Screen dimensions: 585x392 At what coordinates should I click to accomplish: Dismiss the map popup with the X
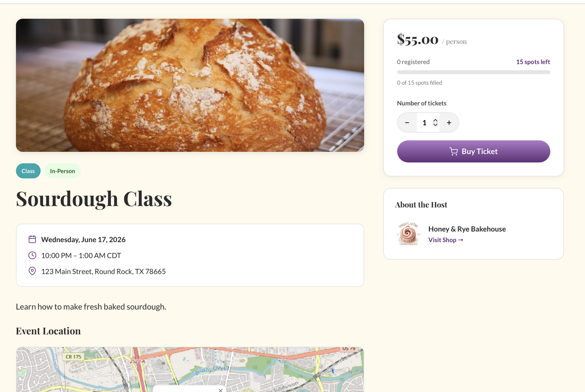[x=221, y=390]
